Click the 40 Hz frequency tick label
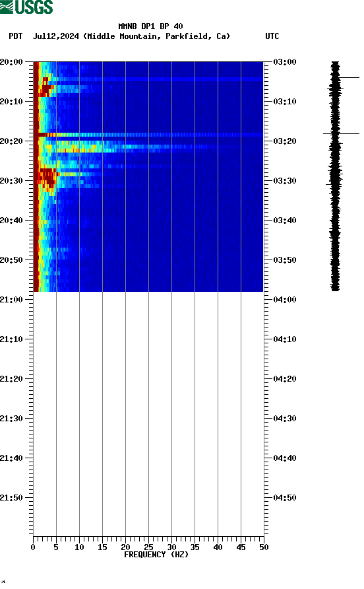The height and width of the screenshot is (589, 364). [x=218, y=547]
